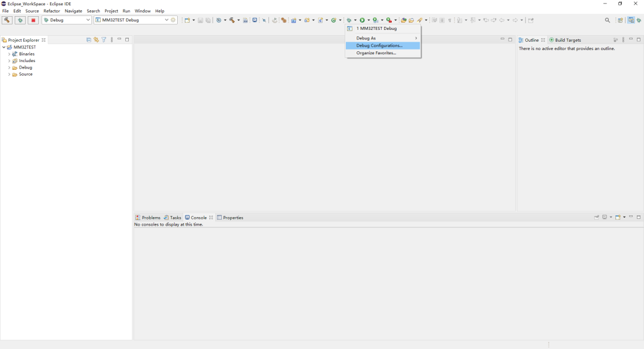
Task: Open the Project menu
Action: pyautogui.click(x=112, y=11)
